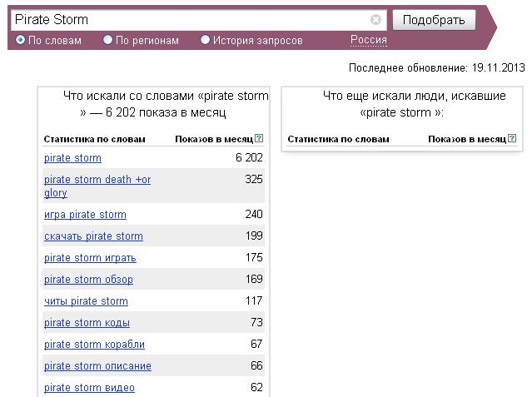The width and height of the screenshot is (532, 397).
Task: Open the читы pirate storm link
Action: 86,301
